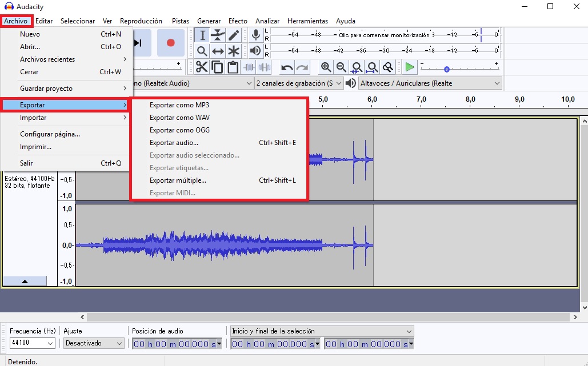Select the Selection tool
The width and height of the screenshot is (588, 366).
pos(202,35)
